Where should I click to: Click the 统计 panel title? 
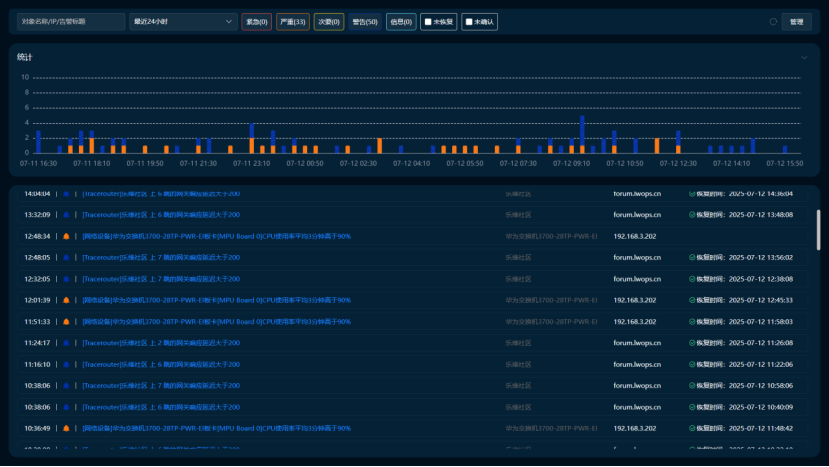click(x=24, y=57)
